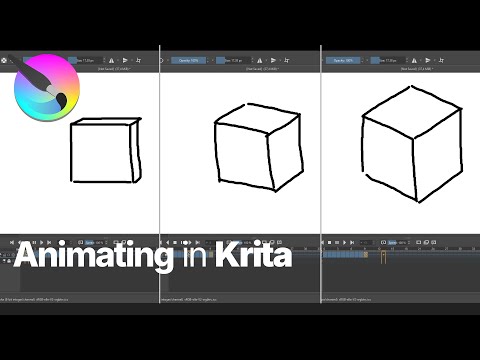480x360 pixels.
Task: Select the Not Saved document tab, left panel
Action: click(x=114, y=69)
